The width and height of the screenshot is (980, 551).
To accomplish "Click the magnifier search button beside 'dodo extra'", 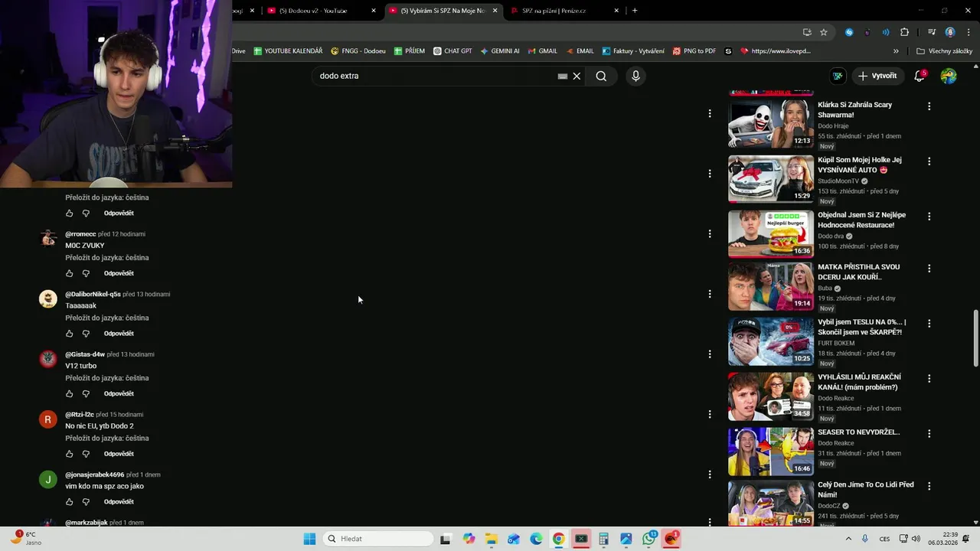I will tap(601, 76).
